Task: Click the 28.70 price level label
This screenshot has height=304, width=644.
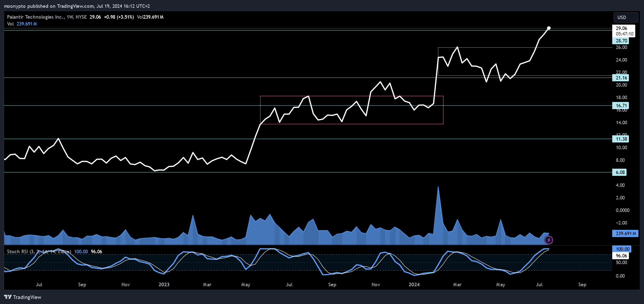Action: 621,41
